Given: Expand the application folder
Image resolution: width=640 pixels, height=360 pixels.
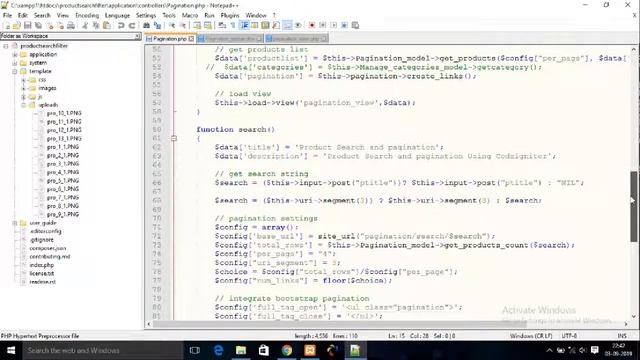Looking at the screenshot, I should [15, 54].
